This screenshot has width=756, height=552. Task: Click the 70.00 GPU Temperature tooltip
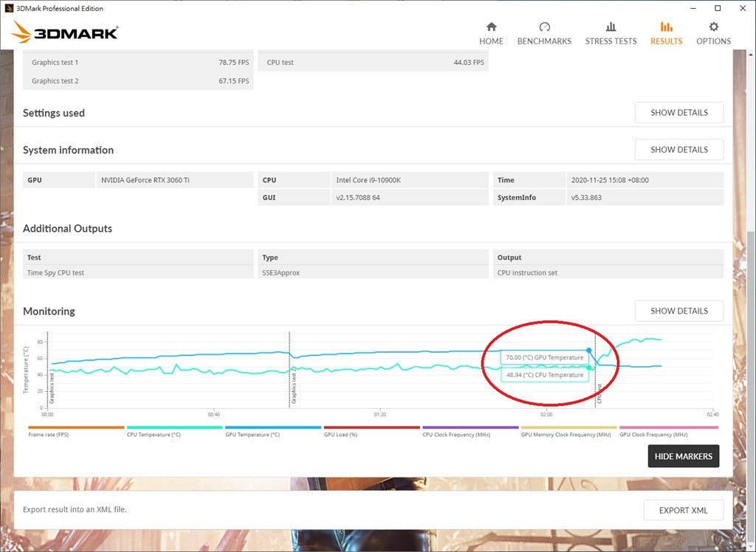[x=545, y=357]
